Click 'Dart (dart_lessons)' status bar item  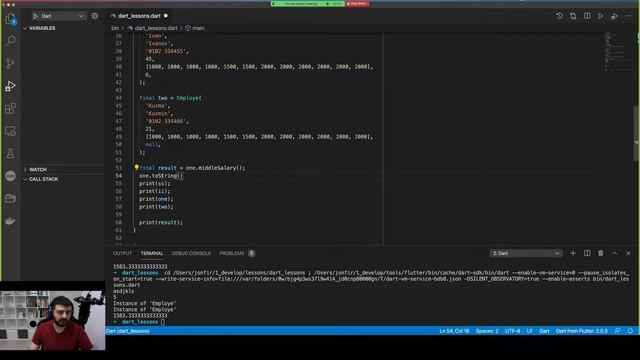(x=127, y=331)
